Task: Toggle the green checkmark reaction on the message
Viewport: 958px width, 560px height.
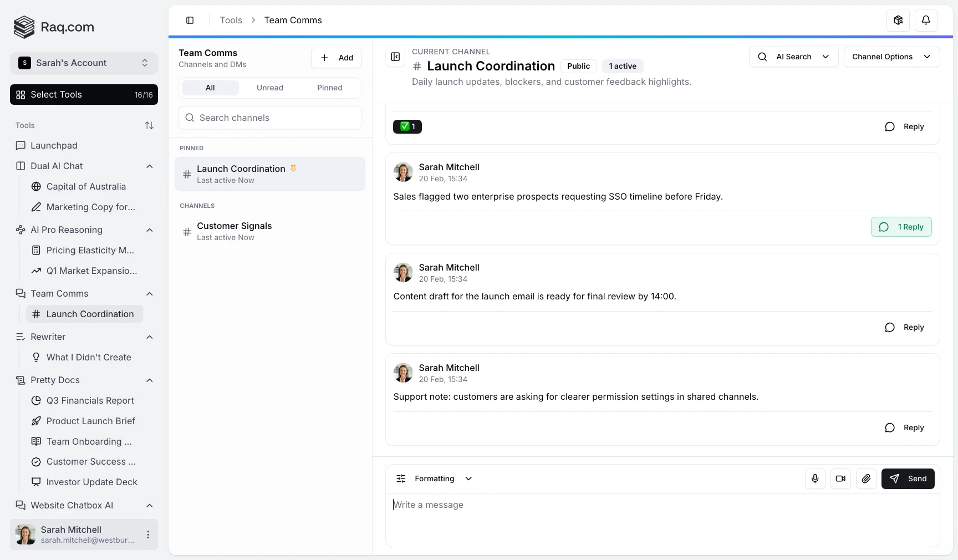Action: coord(407,127)
